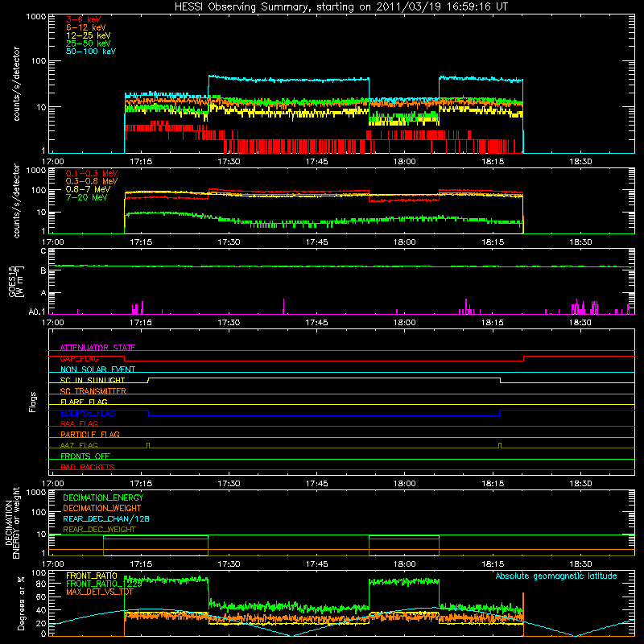Click the 18:30 tick under decimation plot
The image size is (644, 644).
point(580,564)
